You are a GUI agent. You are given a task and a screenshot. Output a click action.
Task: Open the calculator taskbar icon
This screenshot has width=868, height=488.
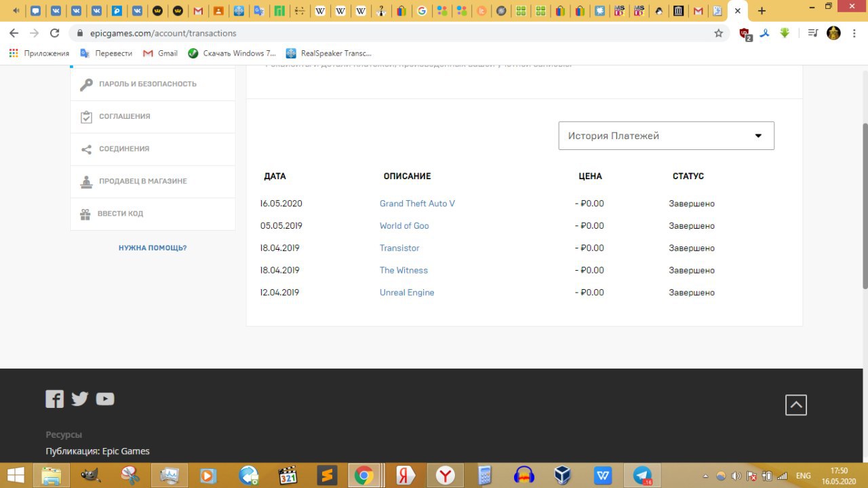484,476
